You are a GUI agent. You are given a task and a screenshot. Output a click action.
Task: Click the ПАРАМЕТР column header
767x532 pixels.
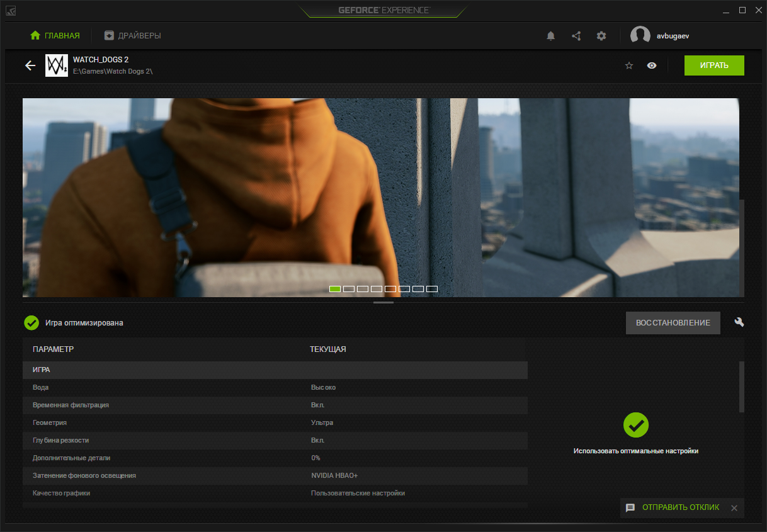click(x=54, y=349)
